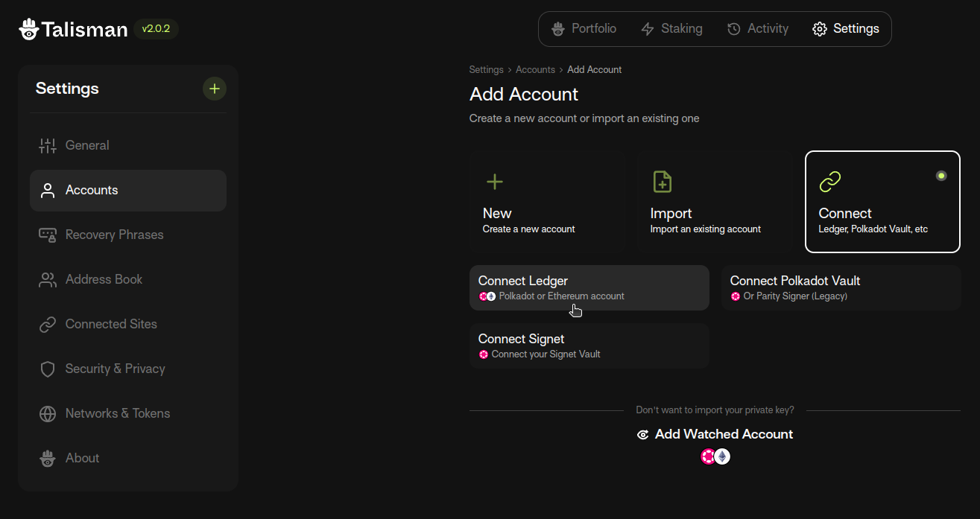Click the Staking lightning bolt icon
Viewport: 980px width, 519px height.
point(648,29)
